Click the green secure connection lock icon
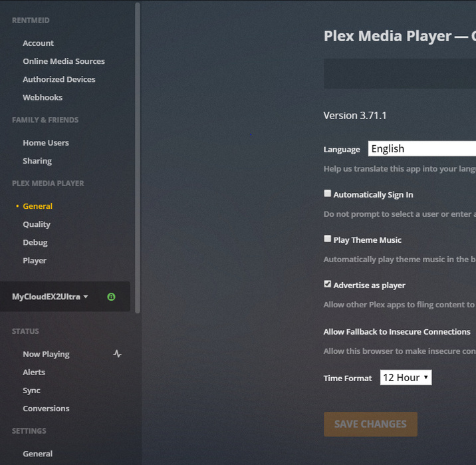 (x=112, y=297)
